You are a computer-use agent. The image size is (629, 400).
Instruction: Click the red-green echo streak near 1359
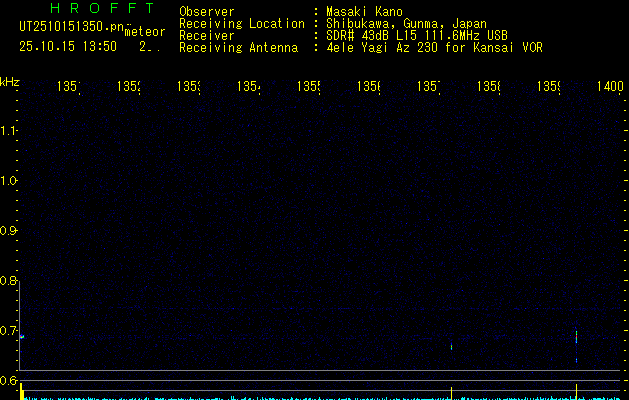click(x=576, y=337)
